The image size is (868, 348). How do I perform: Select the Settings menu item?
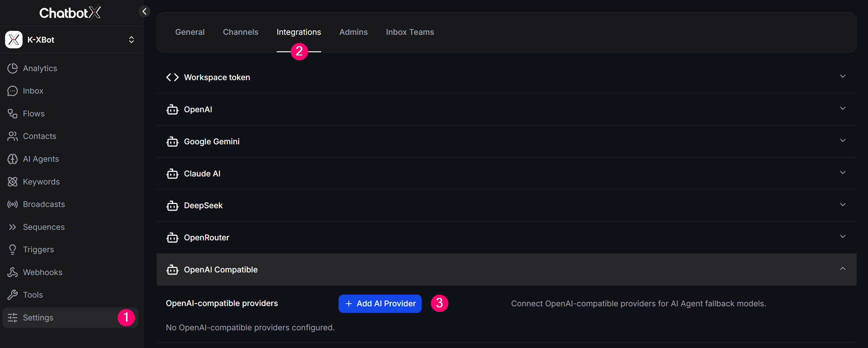pyautogui.click(x=70, y=318)
